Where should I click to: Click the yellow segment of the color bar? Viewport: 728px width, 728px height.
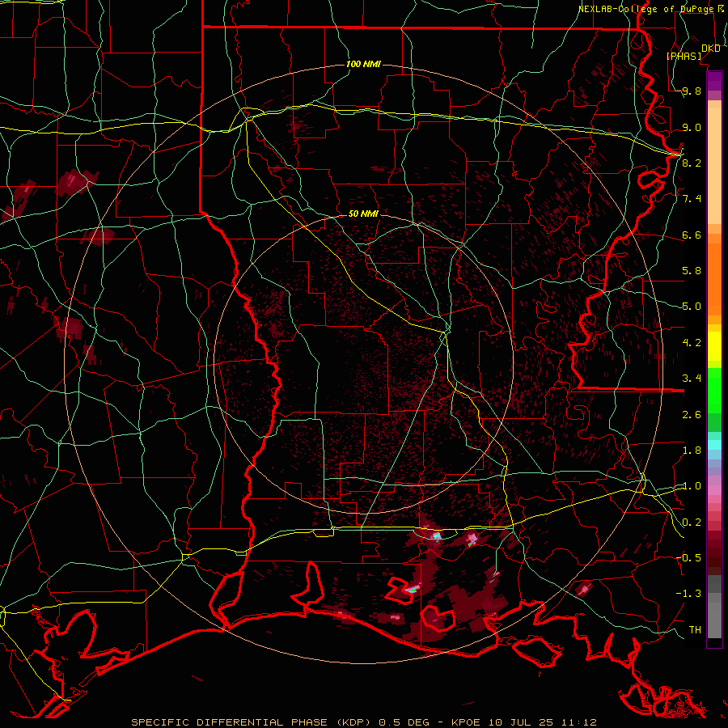(714, 346)
